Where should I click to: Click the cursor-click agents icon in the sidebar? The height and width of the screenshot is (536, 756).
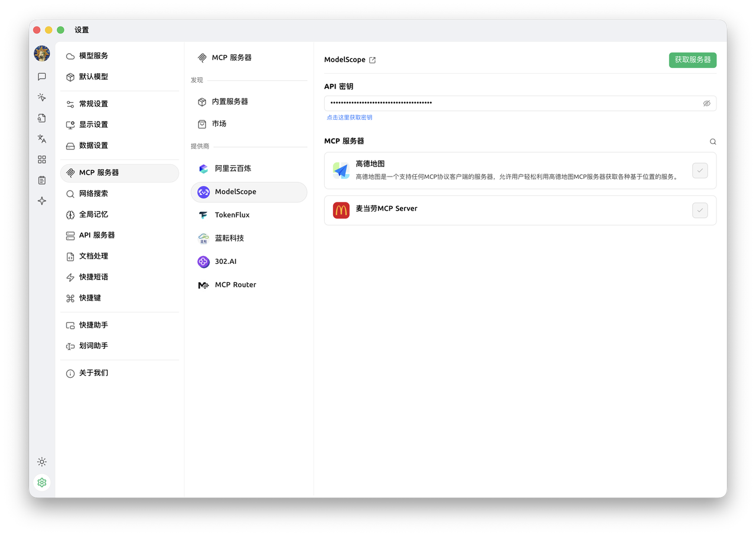pos(42,97)
